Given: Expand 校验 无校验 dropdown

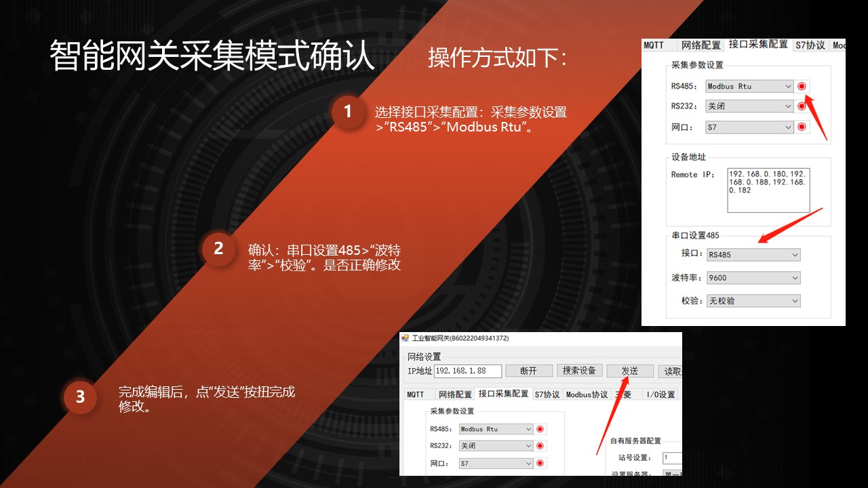Looking at the screenshot, I should click(753, 301).
